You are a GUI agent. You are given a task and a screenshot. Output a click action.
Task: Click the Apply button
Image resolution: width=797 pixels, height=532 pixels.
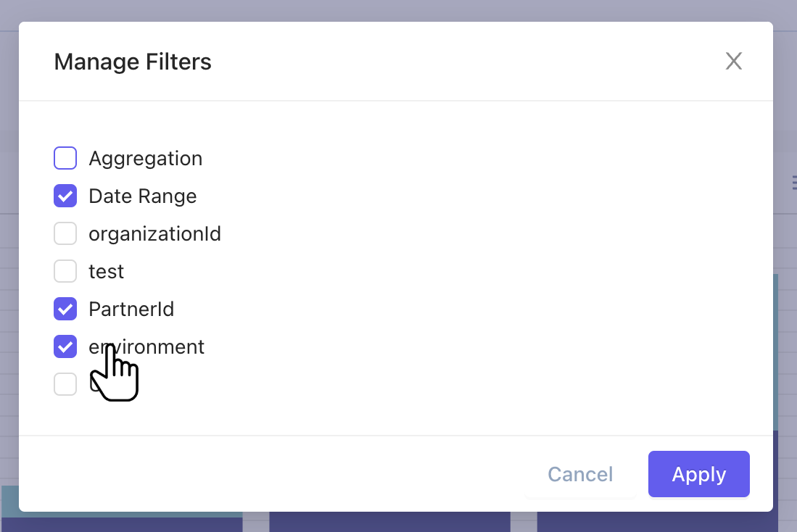698,474
